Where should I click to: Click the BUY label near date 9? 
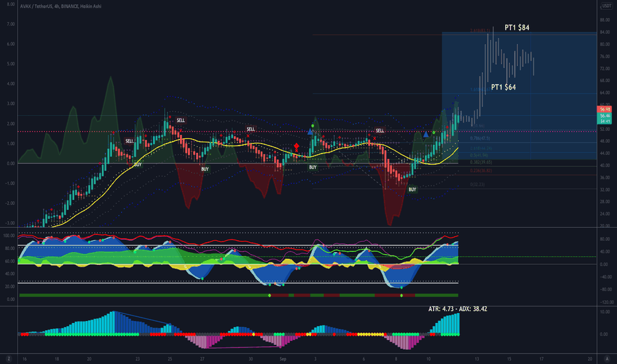pyautogui.click(x=412, y=190)
